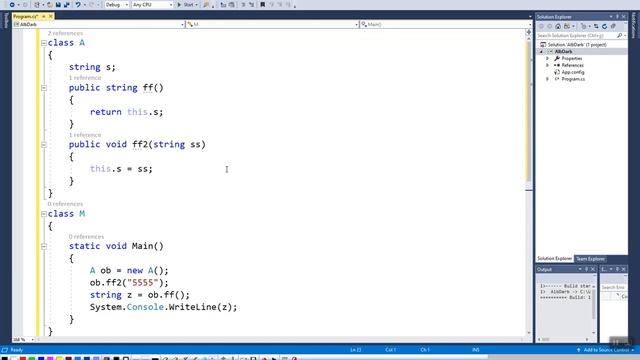Click Sync with Active Document icon
The height and width of the screenshot is (360, 640).
(596, 26)
